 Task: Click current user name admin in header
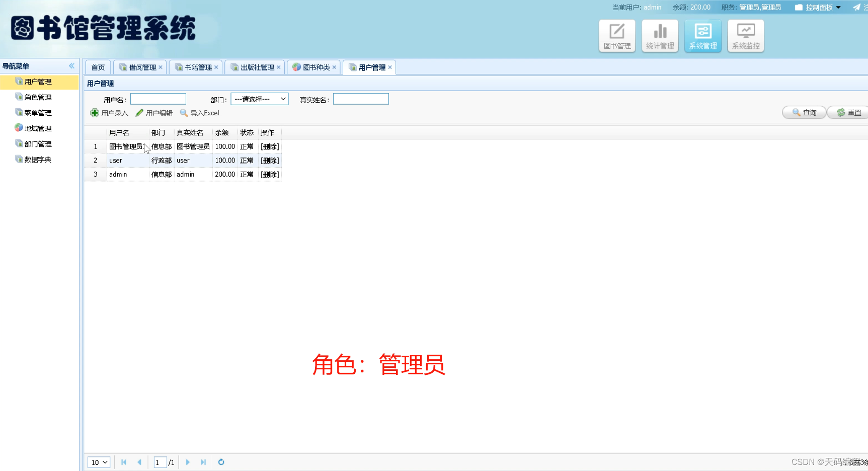652,8
